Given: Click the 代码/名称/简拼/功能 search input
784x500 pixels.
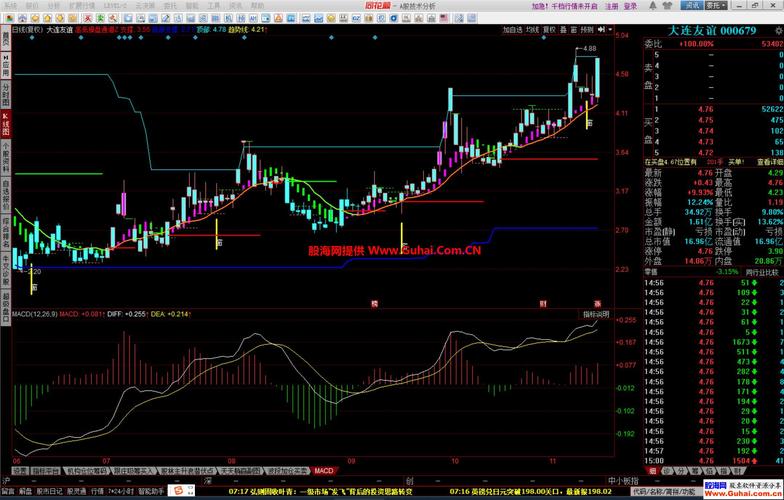Looking at the screenshot, I should tap(666, 492).
